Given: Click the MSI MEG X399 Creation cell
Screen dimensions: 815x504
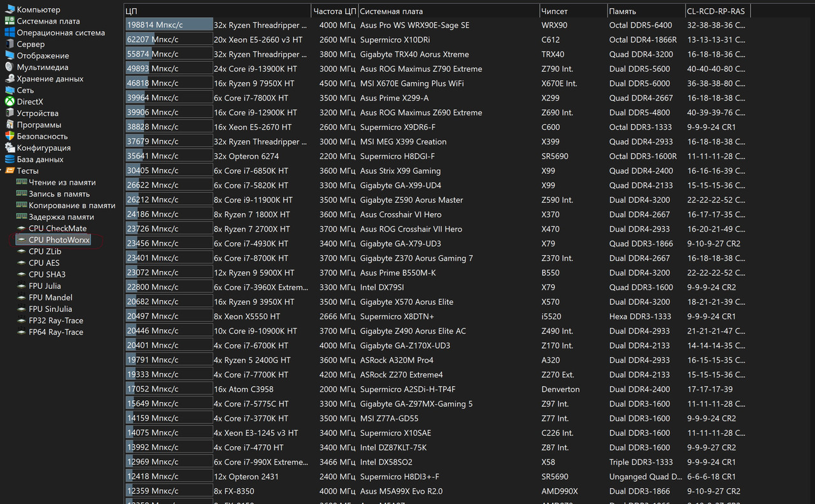Looking at the screenshot, I should [403, 142].
